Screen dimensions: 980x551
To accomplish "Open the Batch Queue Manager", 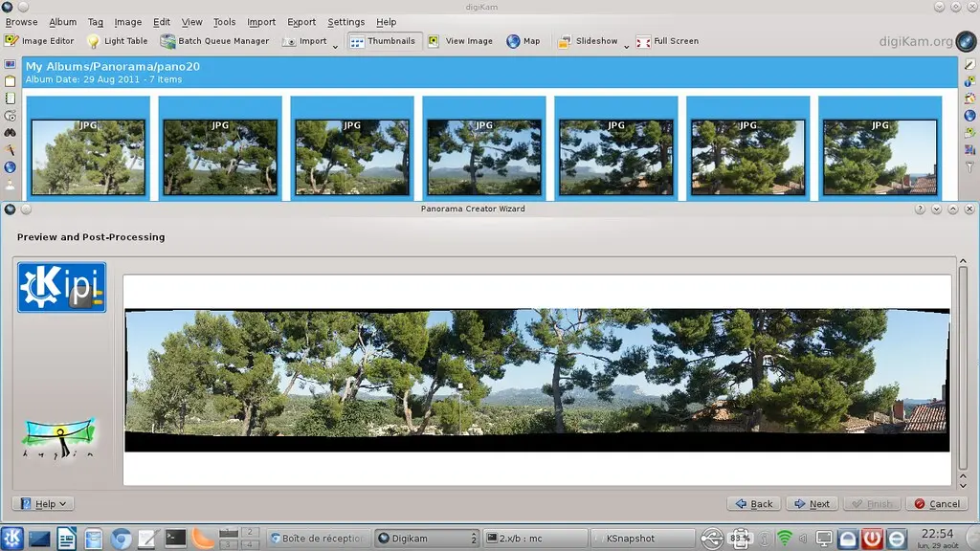I will point(215,41).
